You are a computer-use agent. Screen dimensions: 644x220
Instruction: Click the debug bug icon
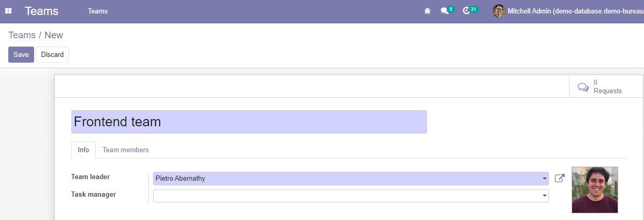pyautogui.click(x=427, y=11)
